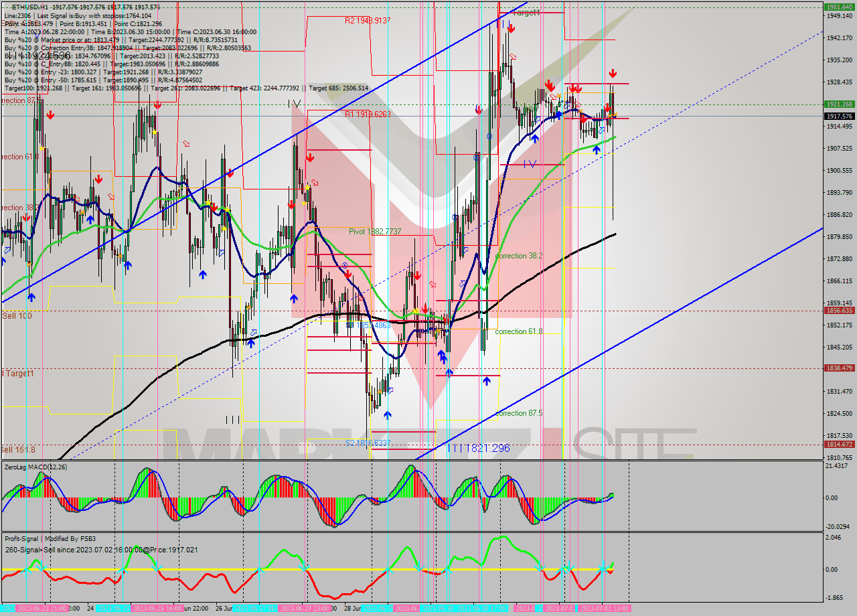Viewport: 857px width, 616px height.
Task: Select the red down sell arrow at far right of chart
Action: [x=613, y=74]
